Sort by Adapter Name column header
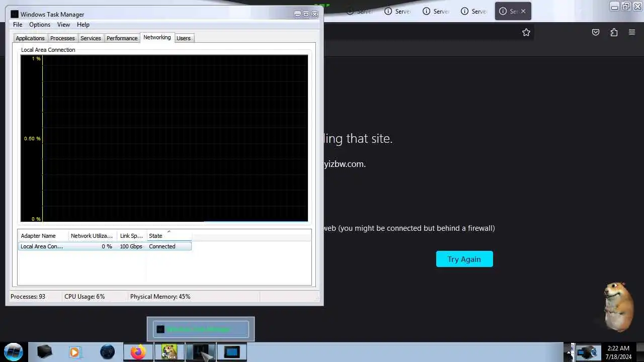The height and width of the screenshot is (362, 644). pos(43,236)
